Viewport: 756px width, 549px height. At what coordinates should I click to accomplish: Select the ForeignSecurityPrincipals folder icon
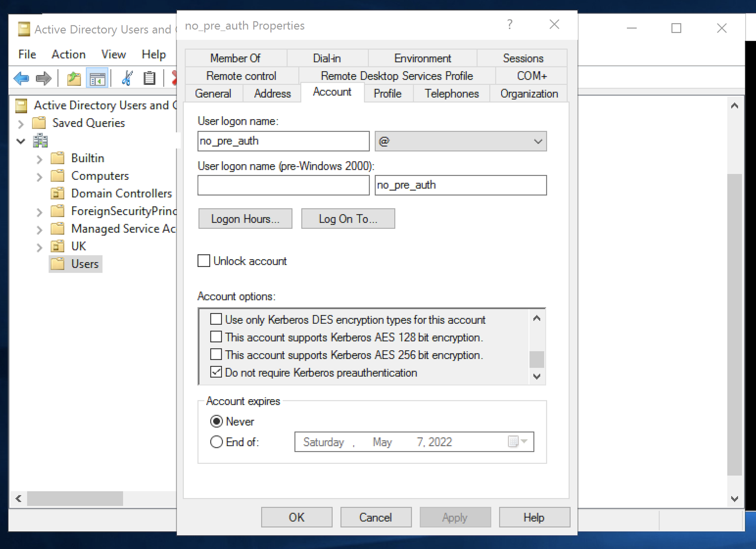(57, 211)
